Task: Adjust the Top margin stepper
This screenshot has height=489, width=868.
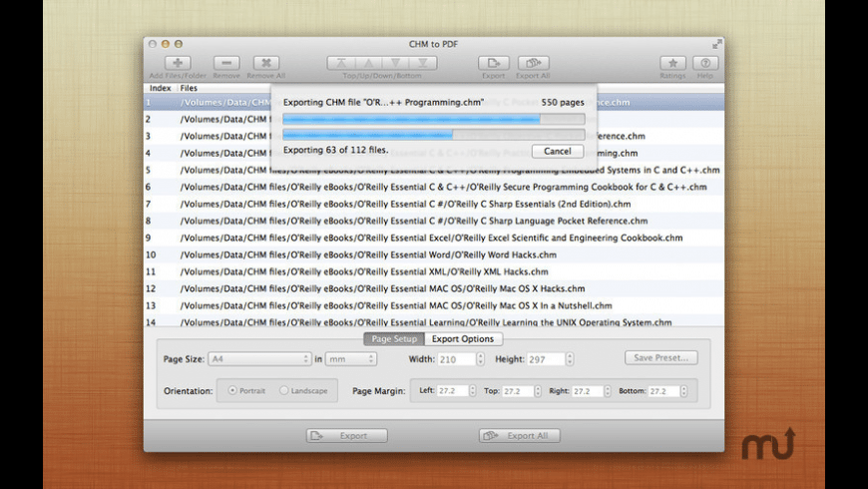Action: coord(538,390)
